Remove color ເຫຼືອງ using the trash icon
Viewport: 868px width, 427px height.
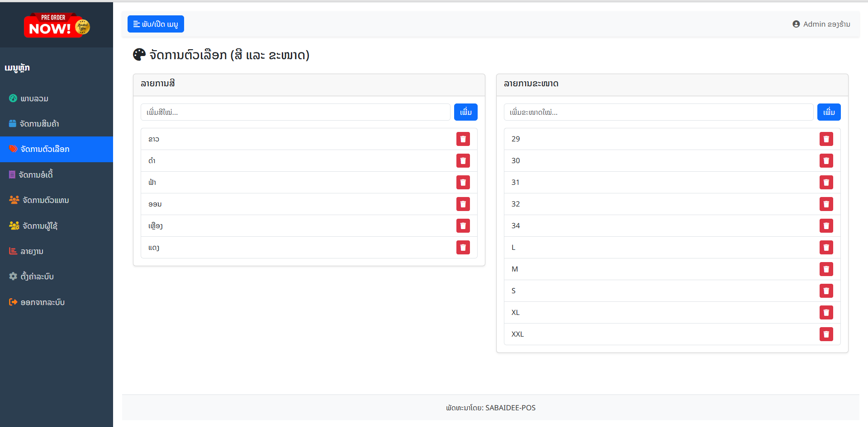(x=463, y=226)
